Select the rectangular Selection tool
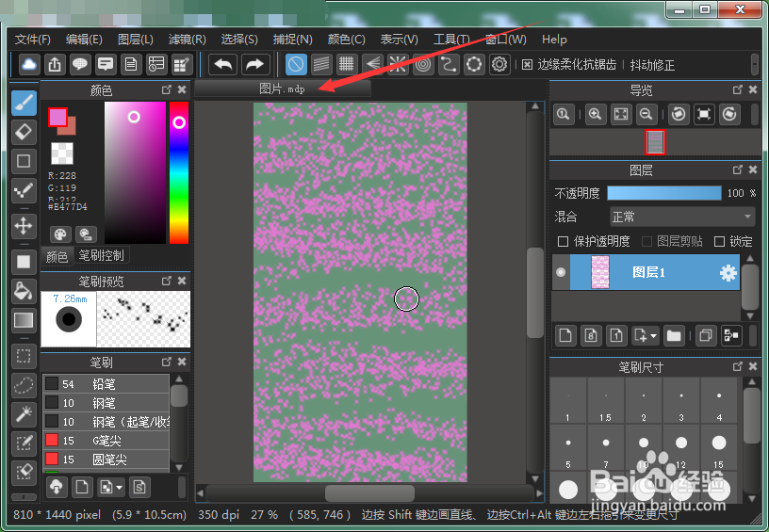Screen dimensions: 769x532 pyautogui.click(x=24, y=356)
